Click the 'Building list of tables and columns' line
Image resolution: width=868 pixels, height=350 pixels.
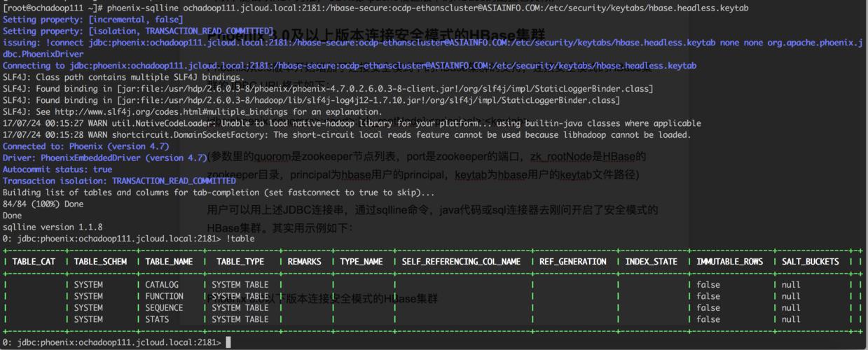219,192
